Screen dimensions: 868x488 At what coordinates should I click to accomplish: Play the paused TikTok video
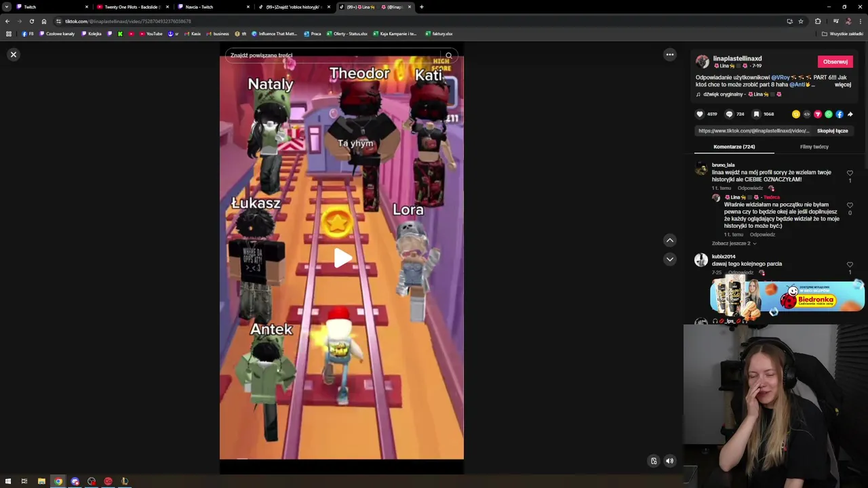coord(342,258)
